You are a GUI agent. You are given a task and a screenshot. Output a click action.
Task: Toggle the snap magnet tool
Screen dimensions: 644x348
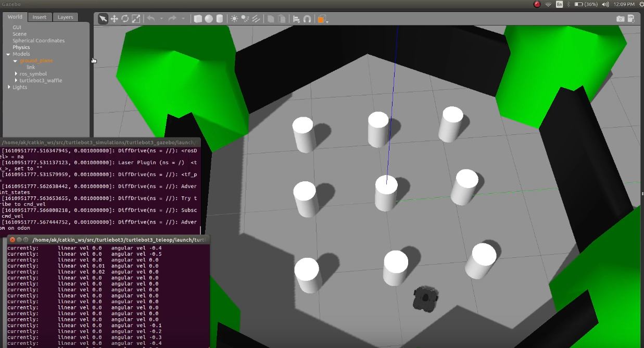[307, 19]
